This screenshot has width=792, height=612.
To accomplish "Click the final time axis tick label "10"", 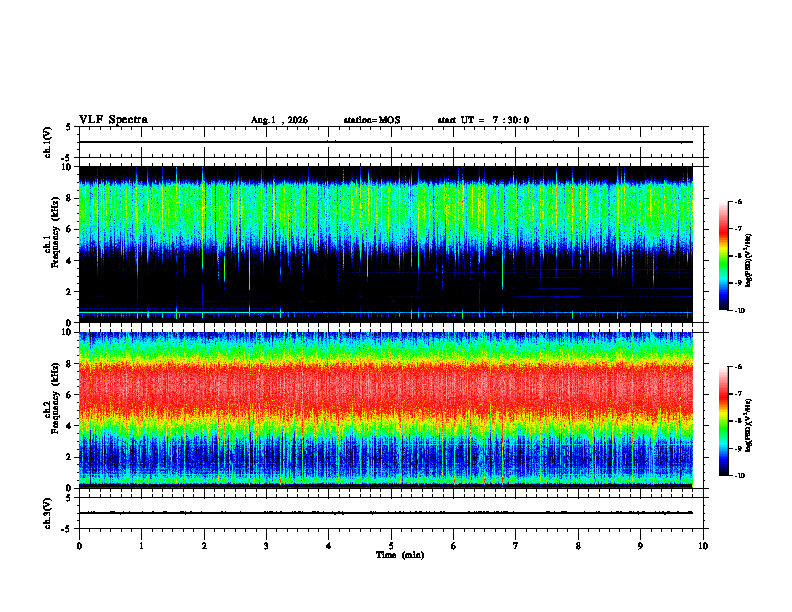I will click(703, 546).
